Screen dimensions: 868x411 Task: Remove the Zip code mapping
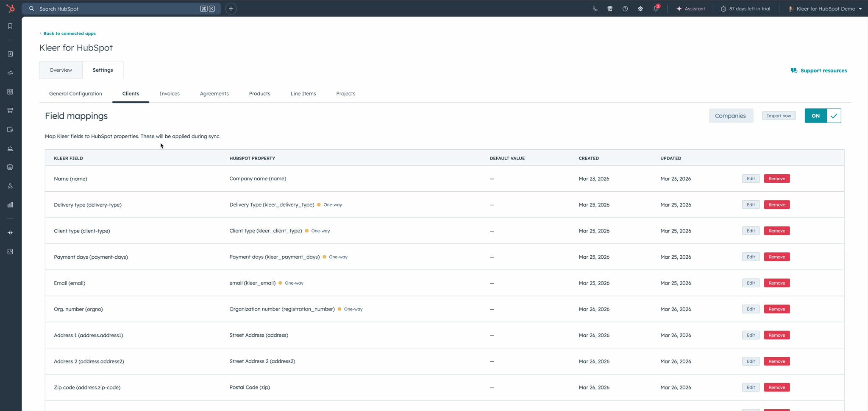777,387
